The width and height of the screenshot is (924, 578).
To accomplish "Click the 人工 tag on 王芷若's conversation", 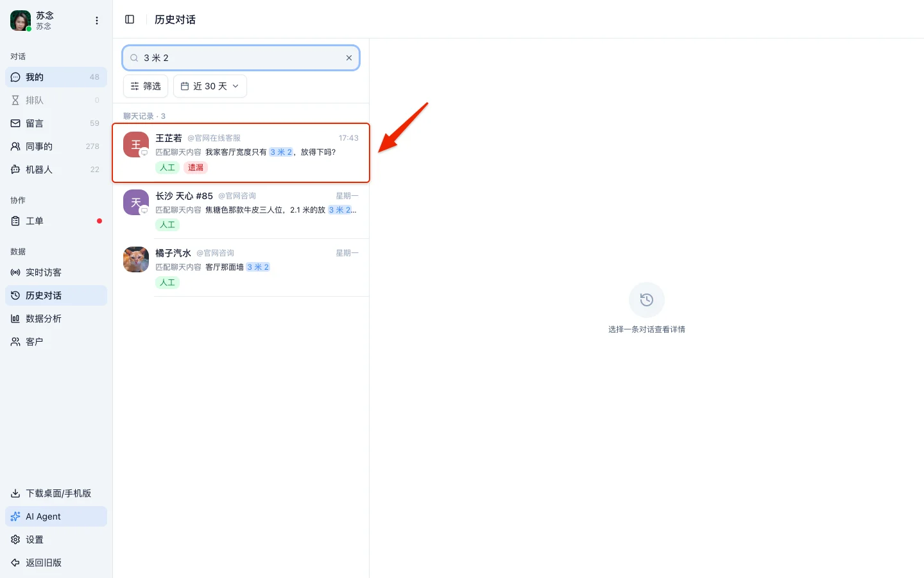I will point(167,168).
